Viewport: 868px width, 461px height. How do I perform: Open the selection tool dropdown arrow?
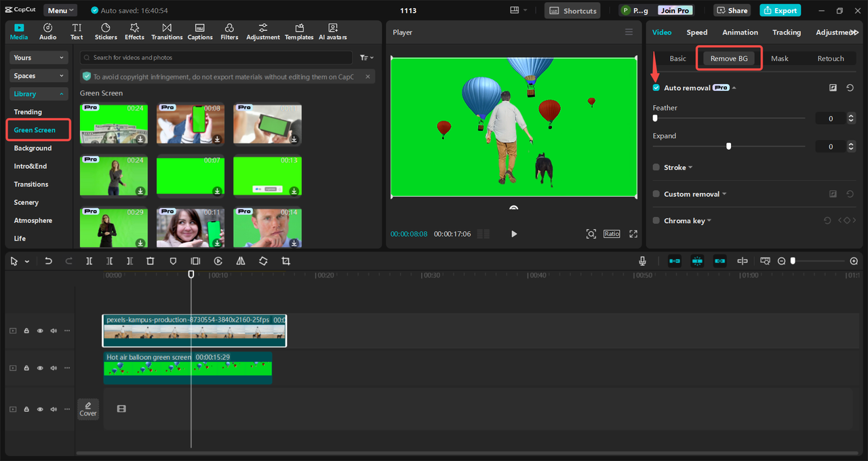tap(27, 262)
